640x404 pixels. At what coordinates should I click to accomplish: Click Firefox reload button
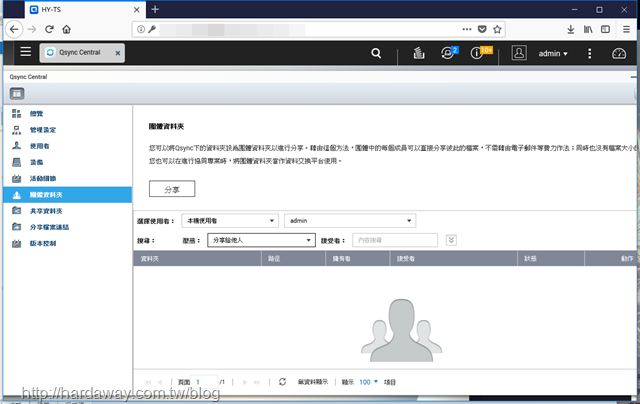tap(49, 29)
